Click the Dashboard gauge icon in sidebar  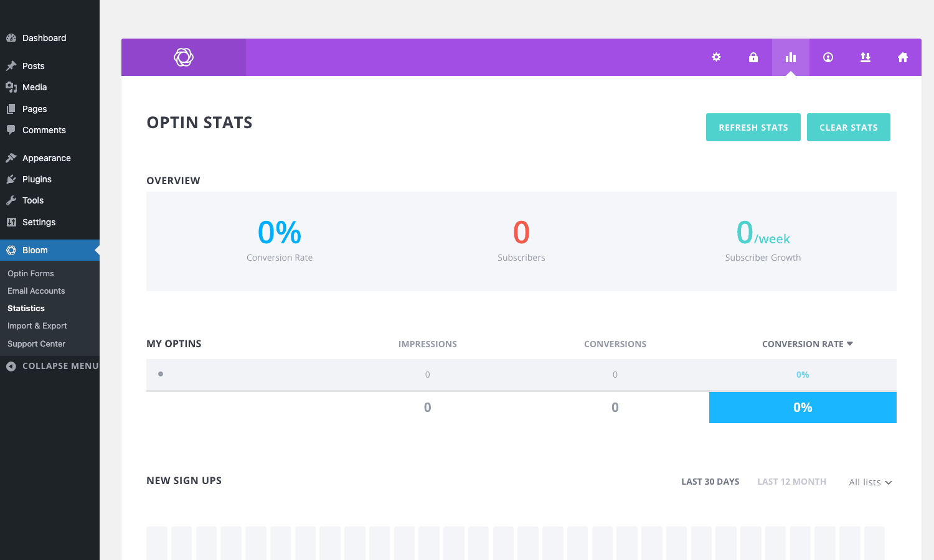point(11,38)
